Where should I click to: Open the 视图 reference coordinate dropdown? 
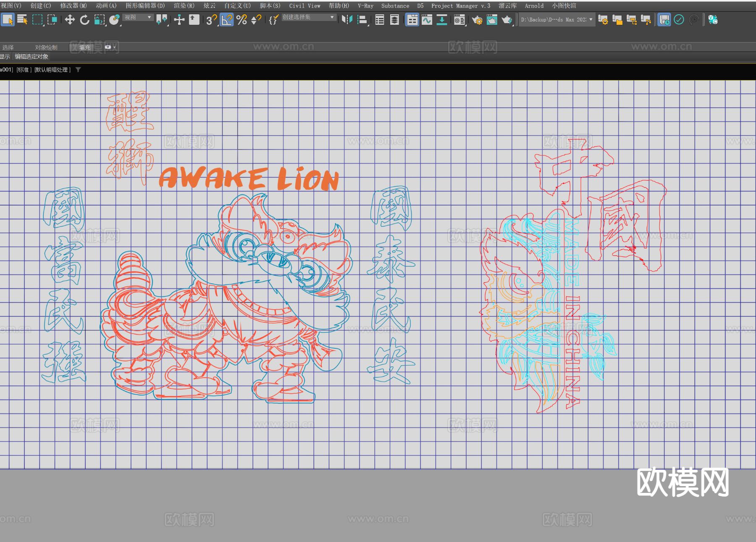(138, 17)
